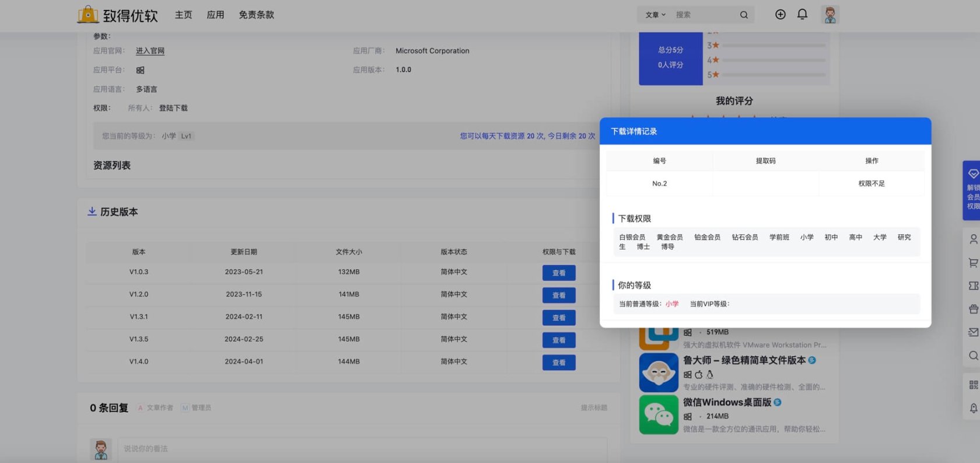Click the 解锁会员权限 unlock button
This screenshot has height=463, width=980.
pyautogui.click(x=972, y=190)
